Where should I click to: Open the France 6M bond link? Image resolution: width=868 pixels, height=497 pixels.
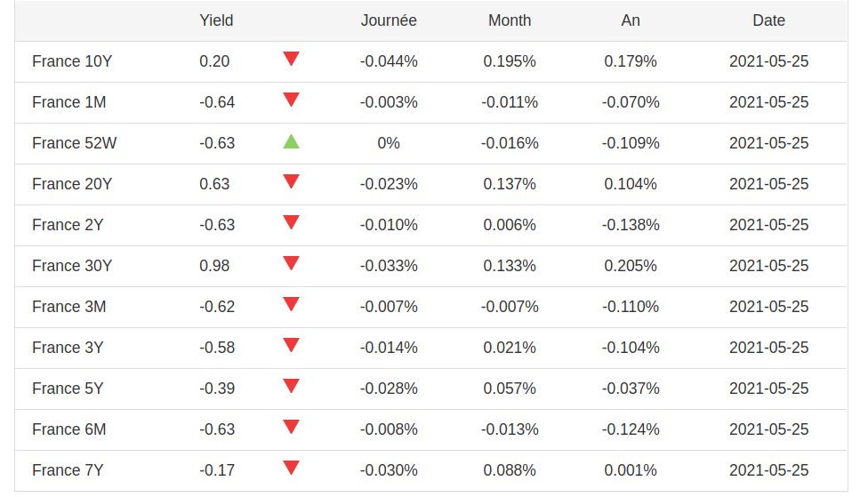69,429
